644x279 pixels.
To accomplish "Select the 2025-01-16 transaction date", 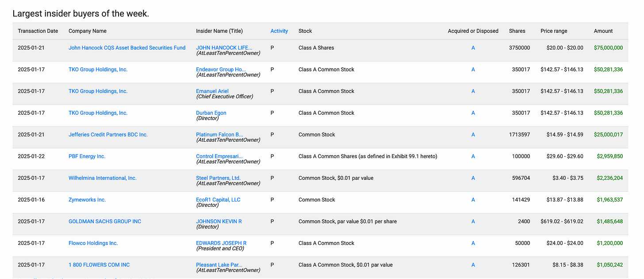I will pyautogui.click(x=31, y=200).
